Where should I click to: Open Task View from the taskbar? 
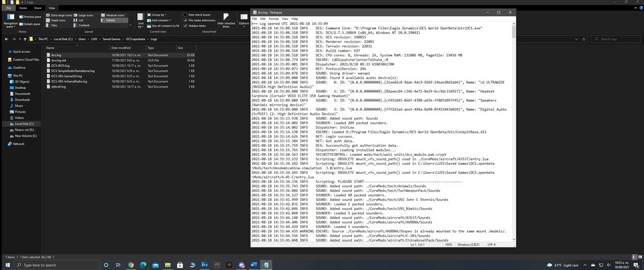pyautogui.click(x=118, y=265)
